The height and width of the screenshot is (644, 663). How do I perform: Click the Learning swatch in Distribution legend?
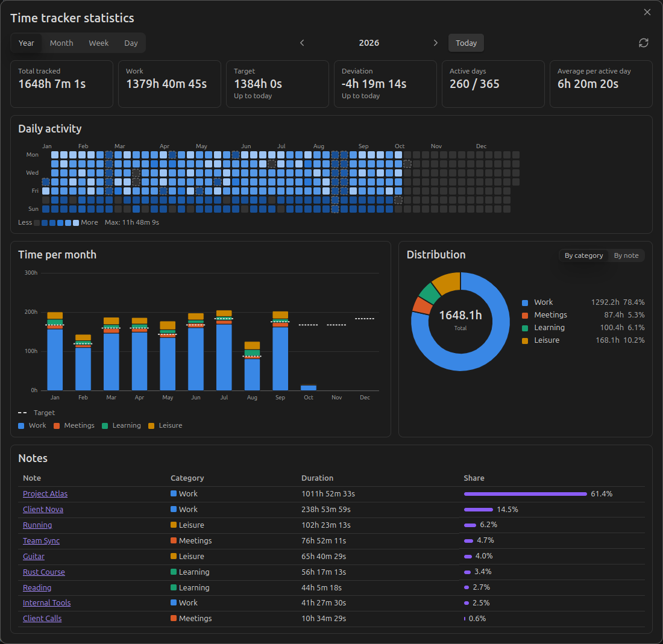(525, 328)
